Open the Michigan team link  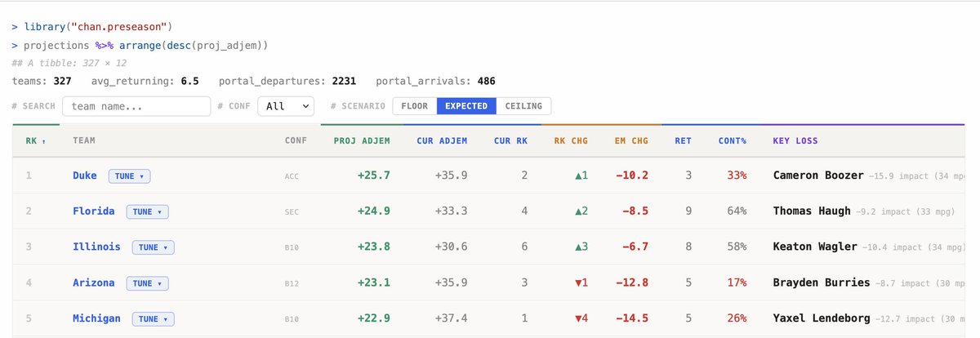point(96,318)
